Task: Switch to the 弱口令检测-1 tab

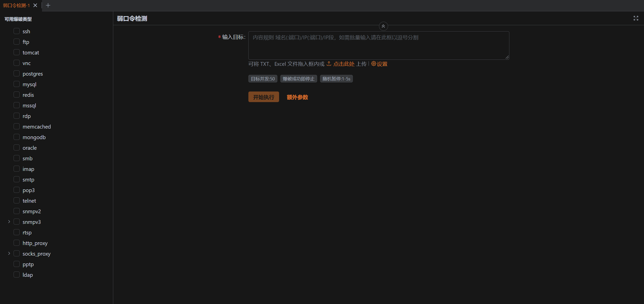Action: [16, 5]
